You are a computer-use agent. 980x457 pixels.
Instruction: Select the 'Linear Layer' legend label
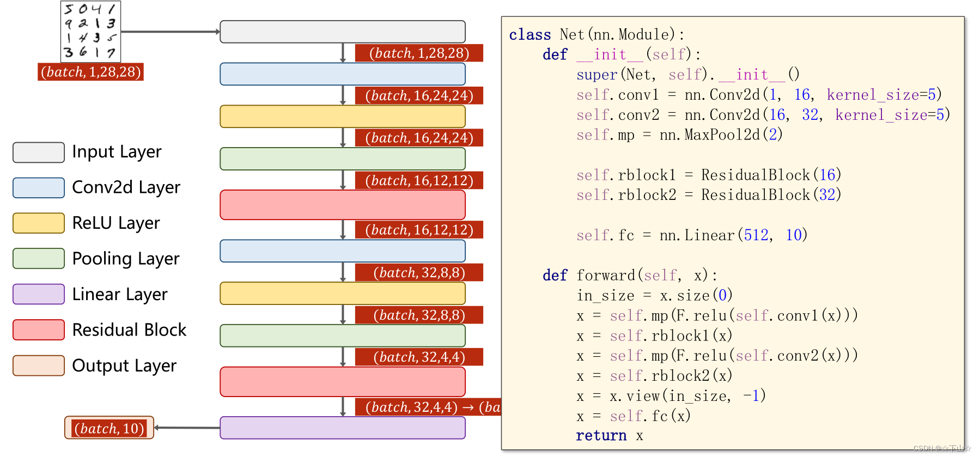click(x=120, y=294)
